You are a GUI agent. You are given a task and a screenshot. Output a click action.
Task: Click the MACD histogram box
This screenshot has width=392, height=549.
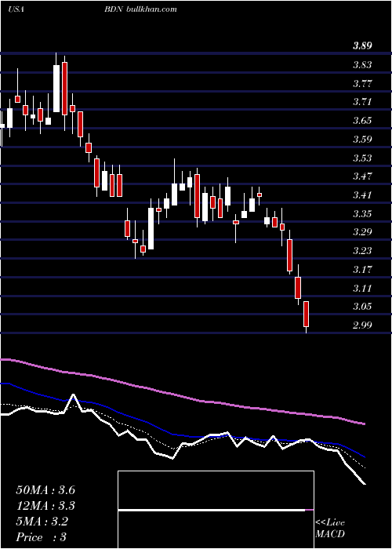[216, 510]
